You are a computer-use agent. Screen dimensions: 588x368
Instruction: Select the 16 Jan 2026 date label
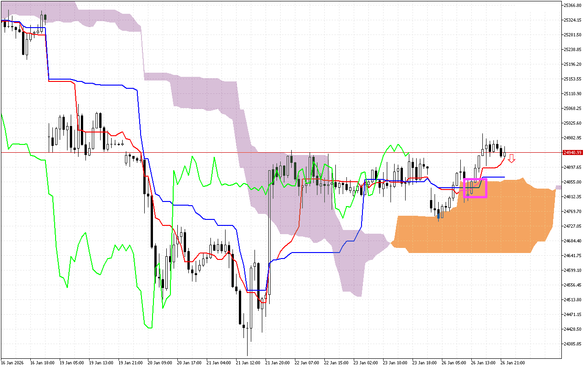[x=13, y=362]
